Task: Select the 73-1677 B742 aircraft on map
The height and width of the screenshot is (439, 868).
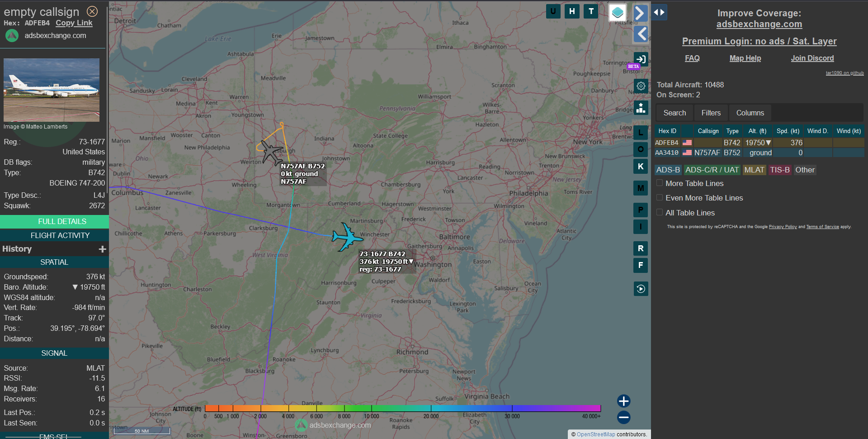Action: (347, 237)
